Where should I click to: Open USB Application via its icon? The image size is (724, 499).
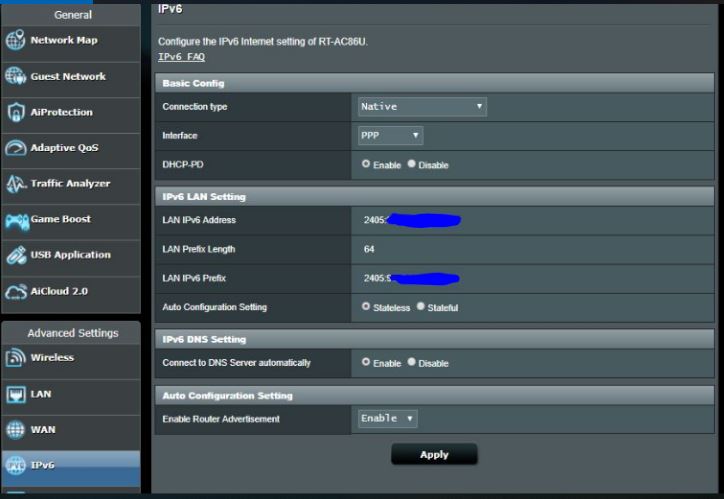click(16, 256)
